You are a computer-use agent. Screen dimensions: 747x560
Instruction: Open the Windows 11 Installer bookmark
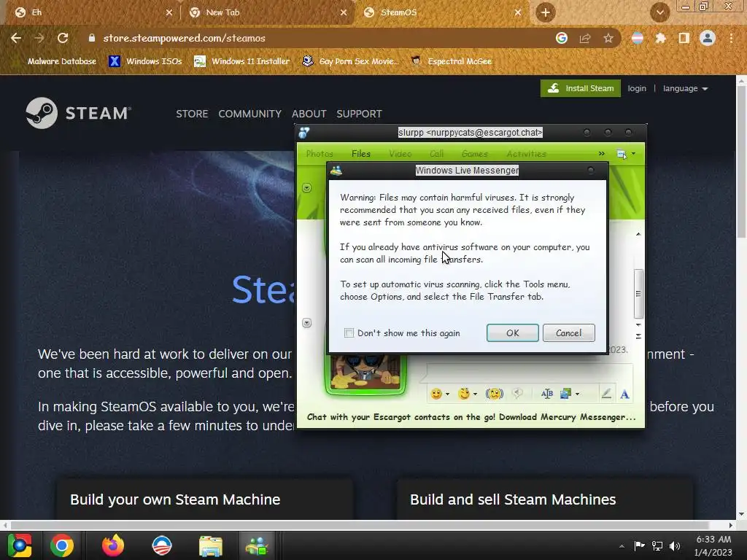coord(242,61)
